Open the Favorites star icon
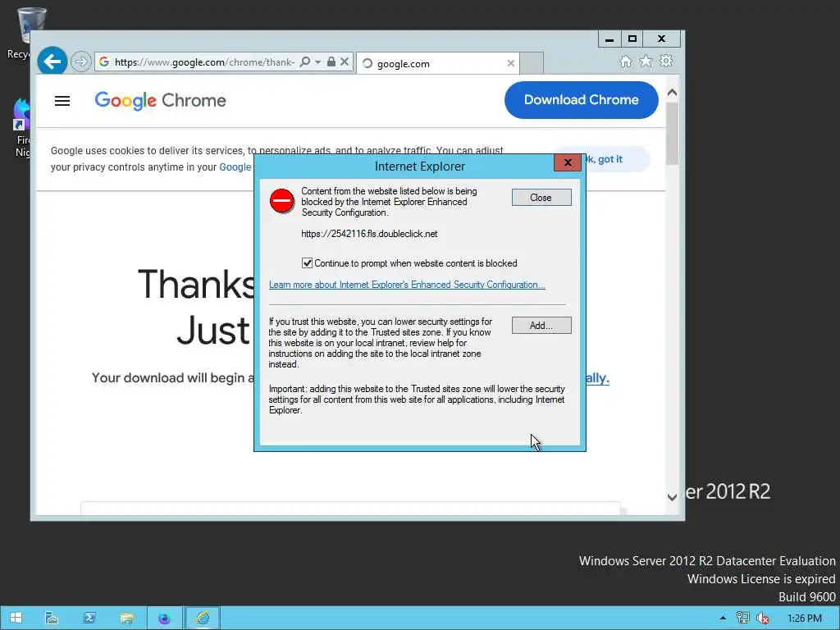840x630 pixels. (646, 62)
